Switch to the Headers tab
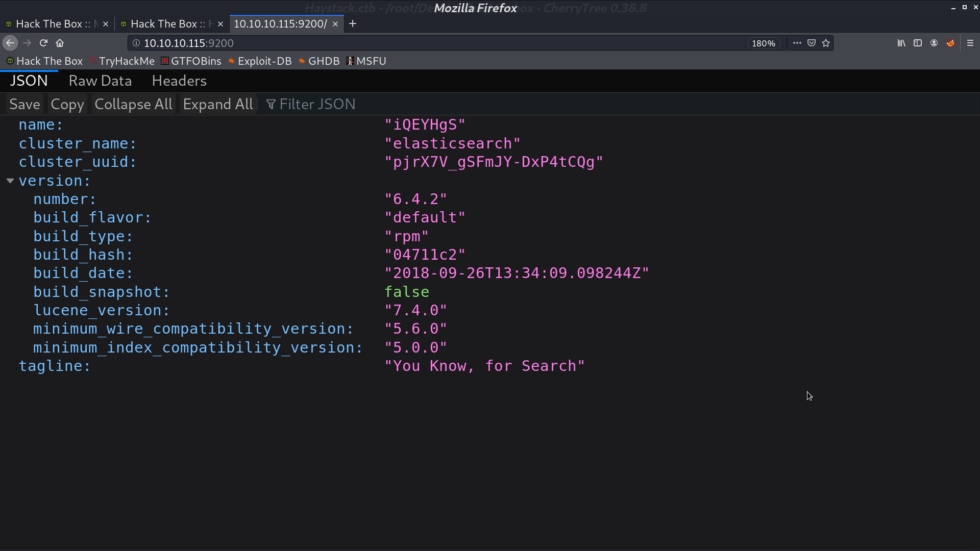This screenshot has height=551, width=980. 179,81
